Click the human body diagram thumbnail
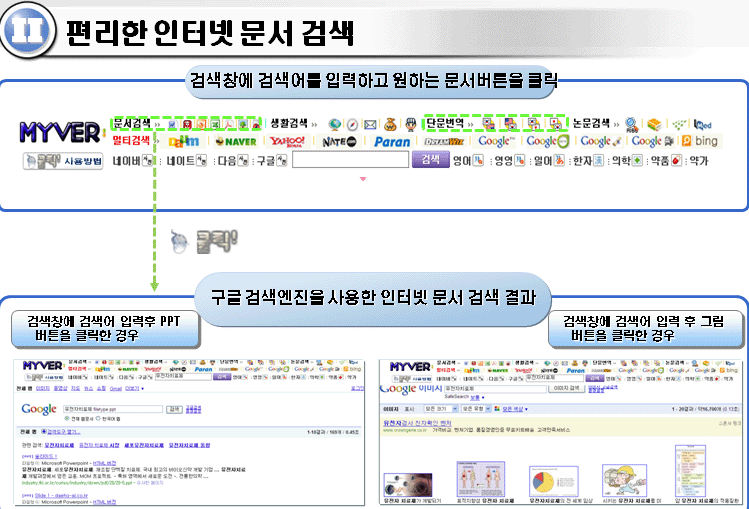This screenshot has width=749, height=509. pos(481,479)
